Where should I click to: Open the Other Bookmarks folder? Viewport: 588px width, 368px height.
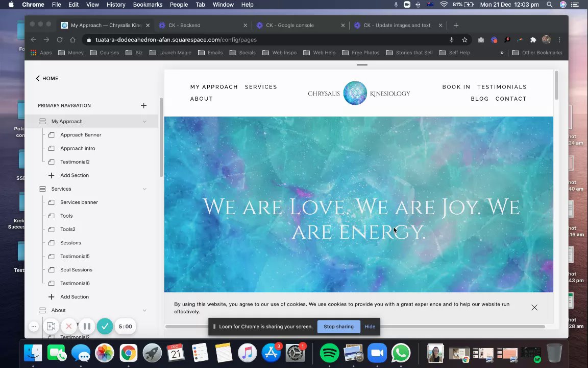coord(537,53)
